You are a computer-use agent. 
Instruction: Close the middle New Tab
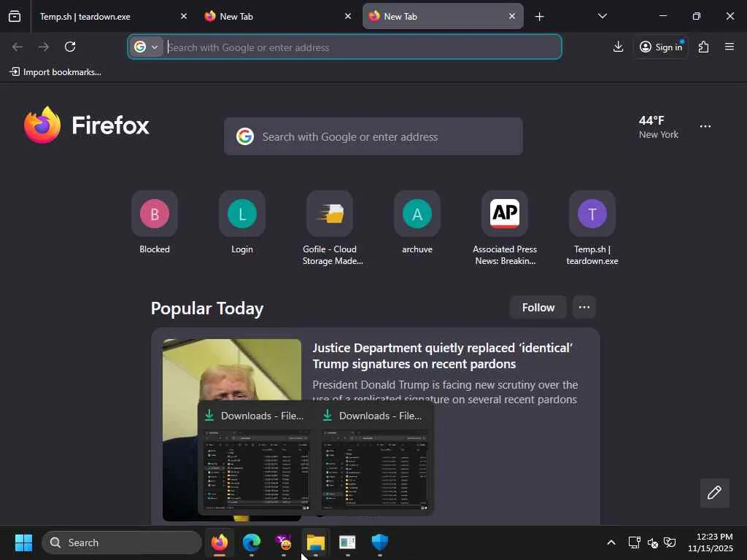point(348,16)
